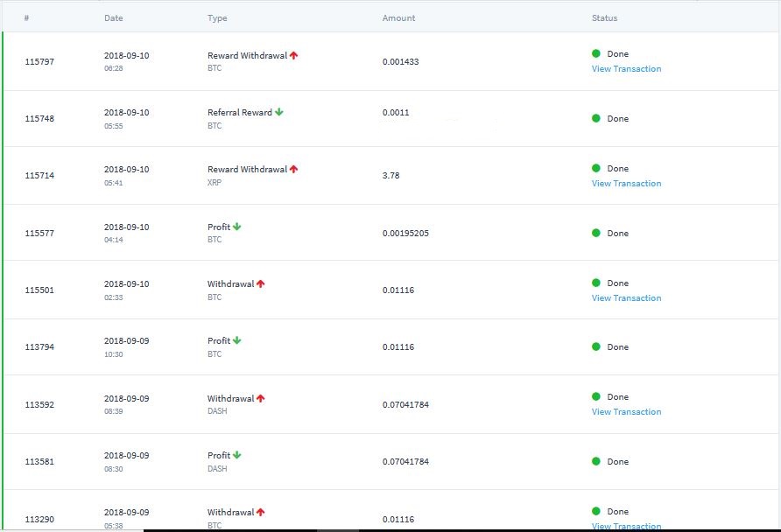Viewport: 781px width, 532px height.
Task: Click green arrow on Profit row 115577
Action: coord(236,227)
